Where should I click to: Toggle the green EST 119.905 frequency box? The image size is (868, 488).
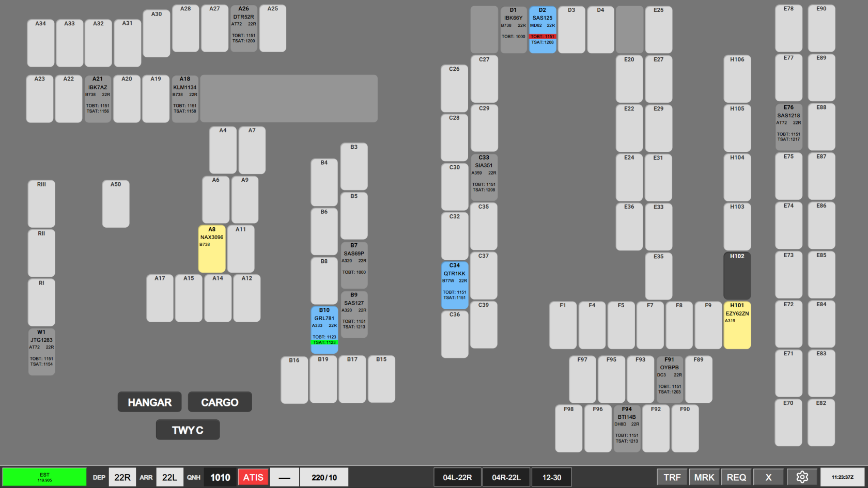click(x=44, y=477)
